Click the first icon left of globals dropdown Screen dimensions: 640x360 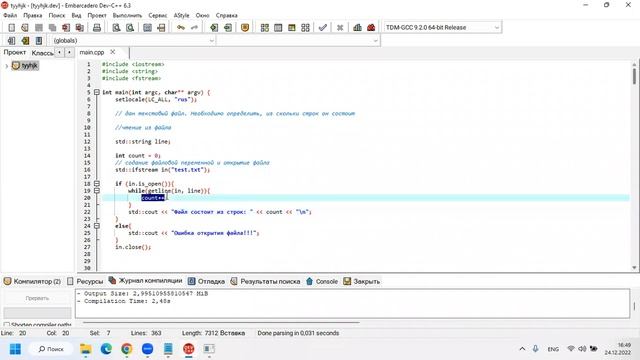[11, 40]
